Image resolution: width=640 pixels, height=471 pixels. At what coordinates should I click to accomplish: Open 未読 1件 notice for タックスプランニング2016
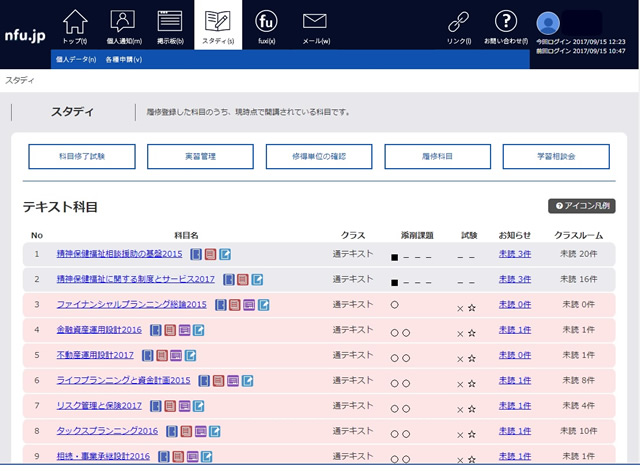515,431
